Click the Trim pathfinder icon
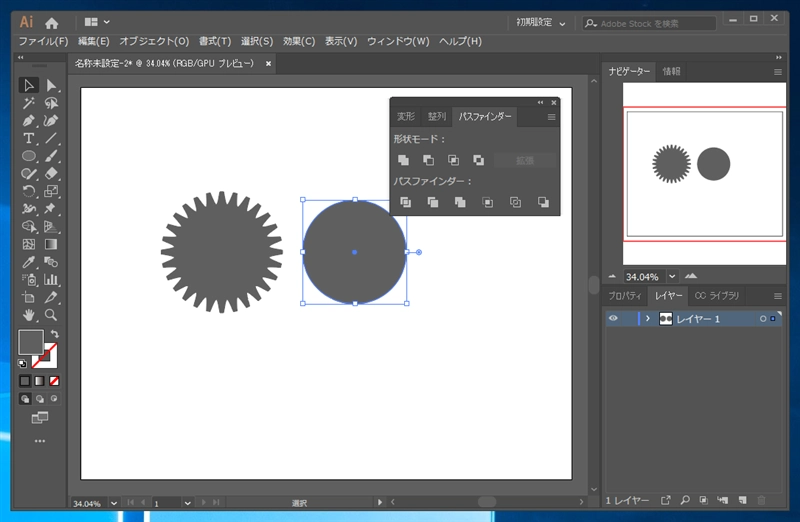 pos(433,203)
